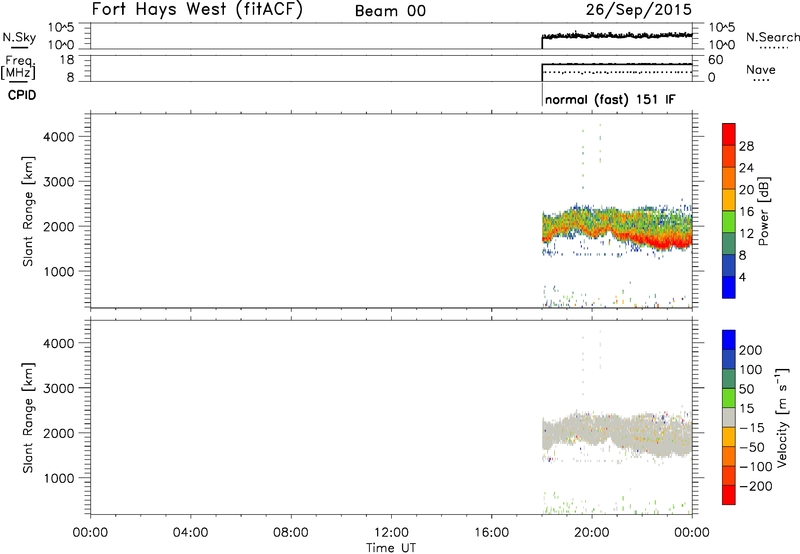Click the 'N.Search' legend label
Image resolution: width=800 pixels, height=554 pixels.
[x=773, y=37]
